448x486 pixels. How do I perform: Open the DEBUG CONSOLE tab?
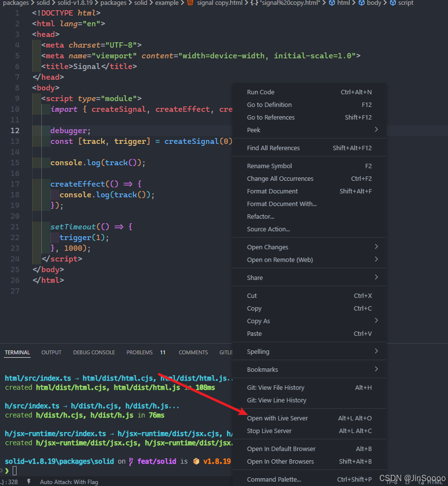tap(94, 353)
